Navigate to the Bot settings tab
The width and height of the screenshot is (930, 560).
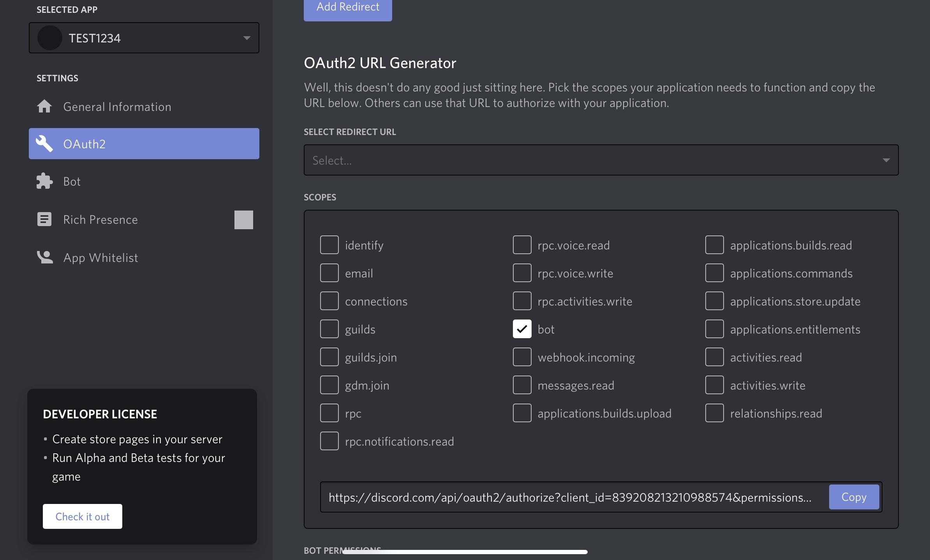pos(72,181)
